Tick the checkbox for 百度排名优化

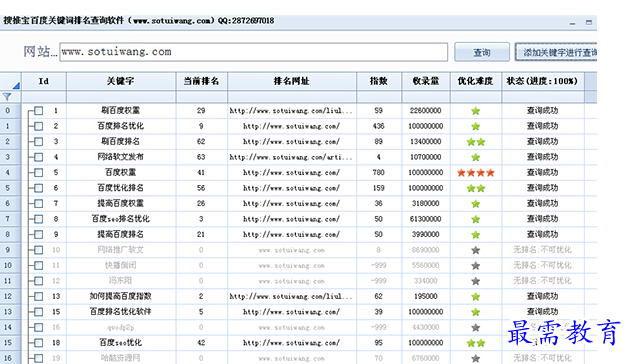[x=39, y=126]
